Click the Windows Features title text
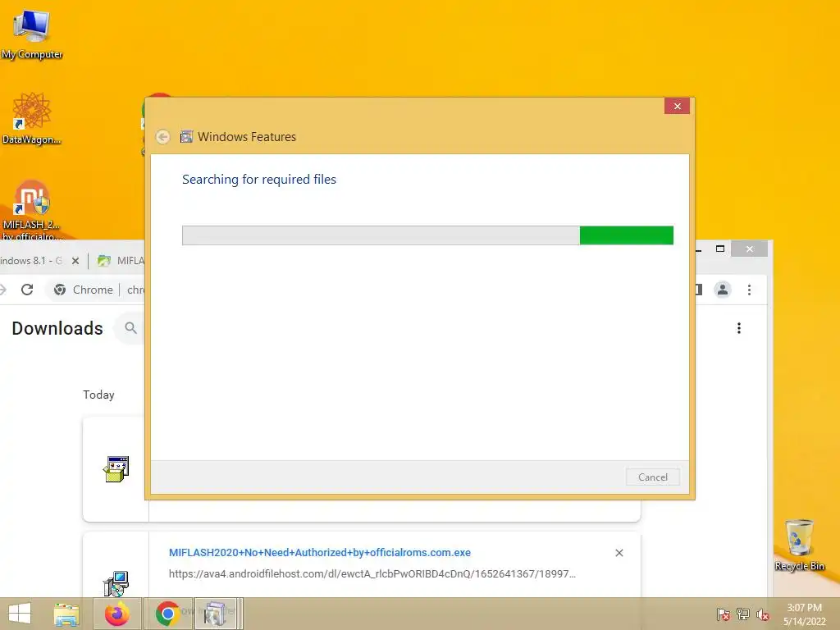Viewport: 840px width, 630px height. point(247,137)
